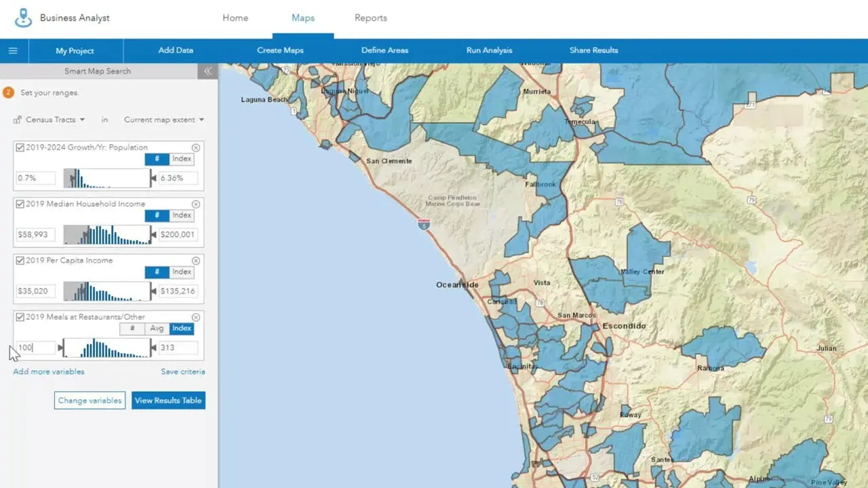The image size is (868, 488).
Task: Switch Per Capita Income to Index mode
Action: point(182,272)
